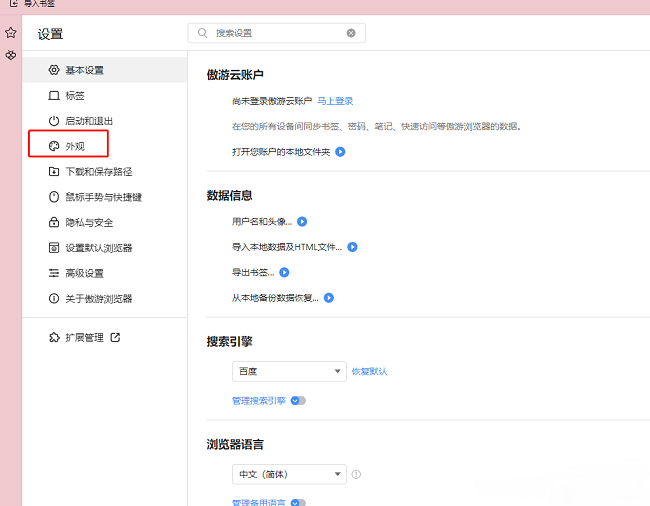Click the palette icon beside 外观
Image resolution: width=650 pixels, height=506 pixels.
pos(54,146)
